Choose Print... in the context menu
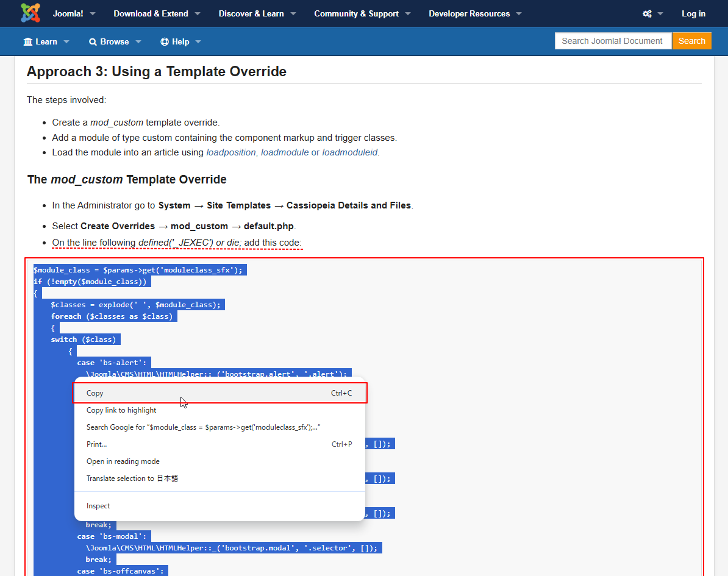This screenshot has width=728, height=576. click(x=96, y=444)
